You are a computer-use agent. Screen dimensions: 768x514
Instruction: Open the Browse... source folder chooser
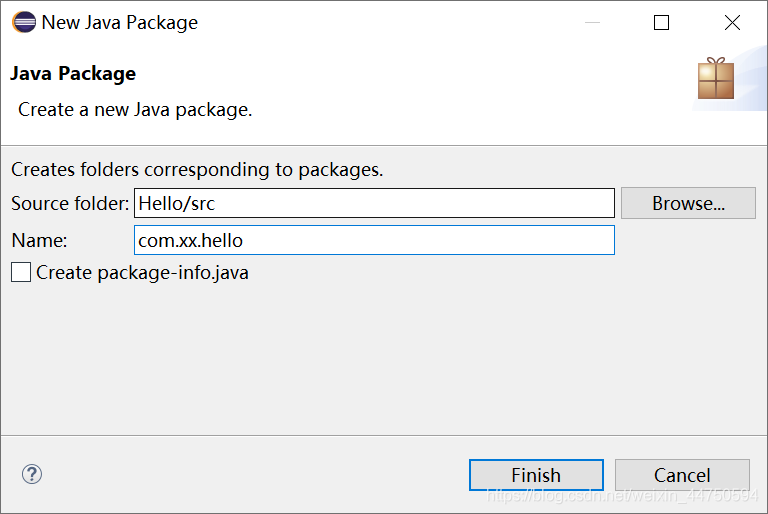pos(688,203)
